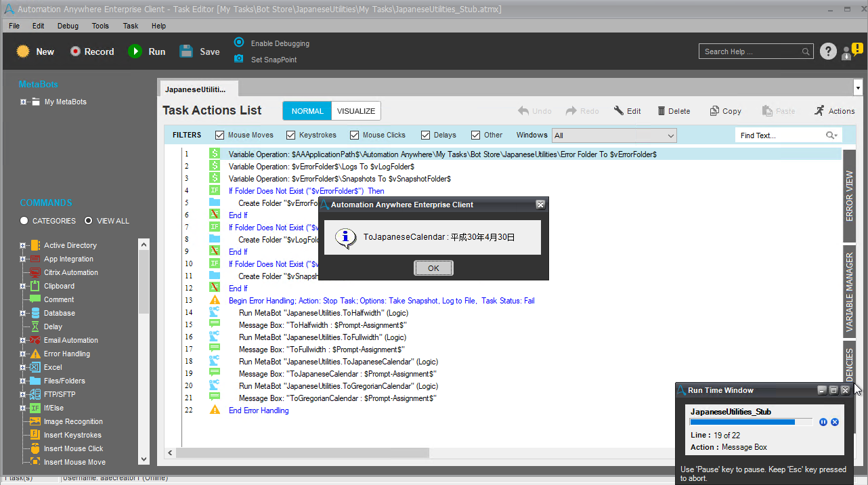The width and height of the screenshot is (868, 485).
Task: Click the Save disk icon
Action: point(186,51)
